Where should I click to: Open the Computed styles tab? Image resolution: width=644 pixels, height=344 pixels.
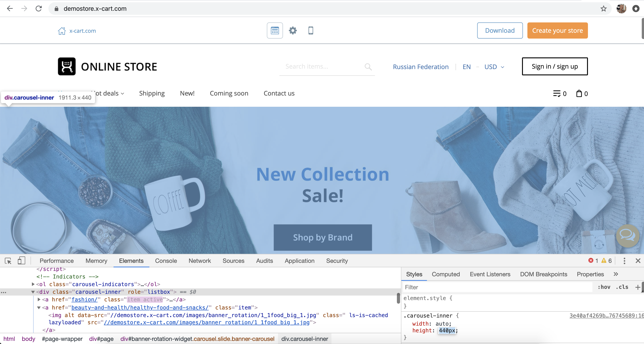pos(446,274)
